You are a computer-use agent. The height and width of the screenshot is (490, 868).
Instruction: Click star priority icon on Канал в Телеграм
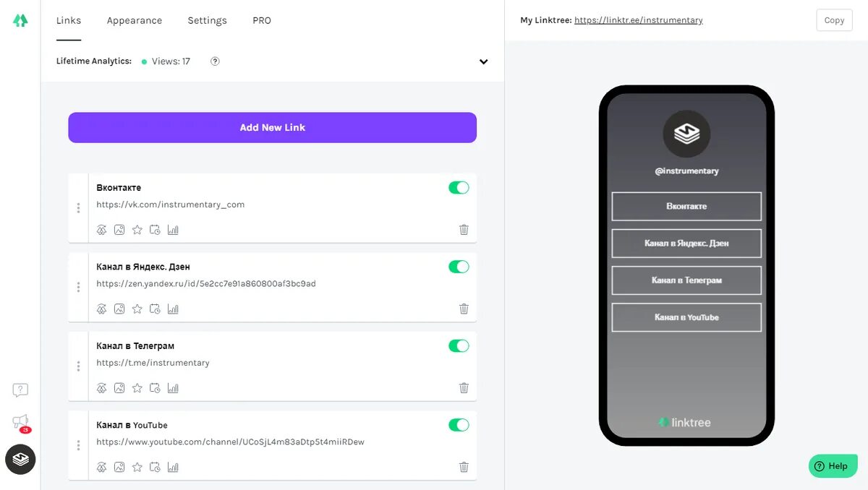(137, 388)
